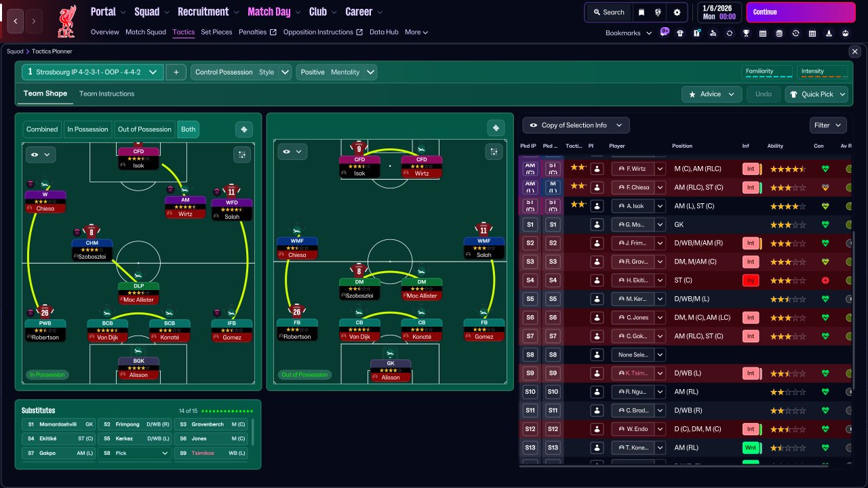Open player instructions icon for C. Jones
The height and width of the screenshot is (488, 868).
coord(597,318)
